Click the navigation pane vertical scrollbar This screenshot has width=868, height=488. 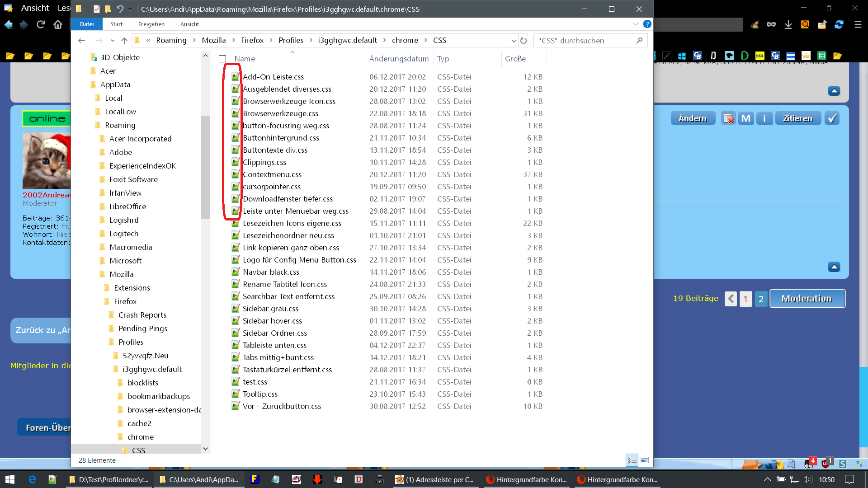point(205,167)
